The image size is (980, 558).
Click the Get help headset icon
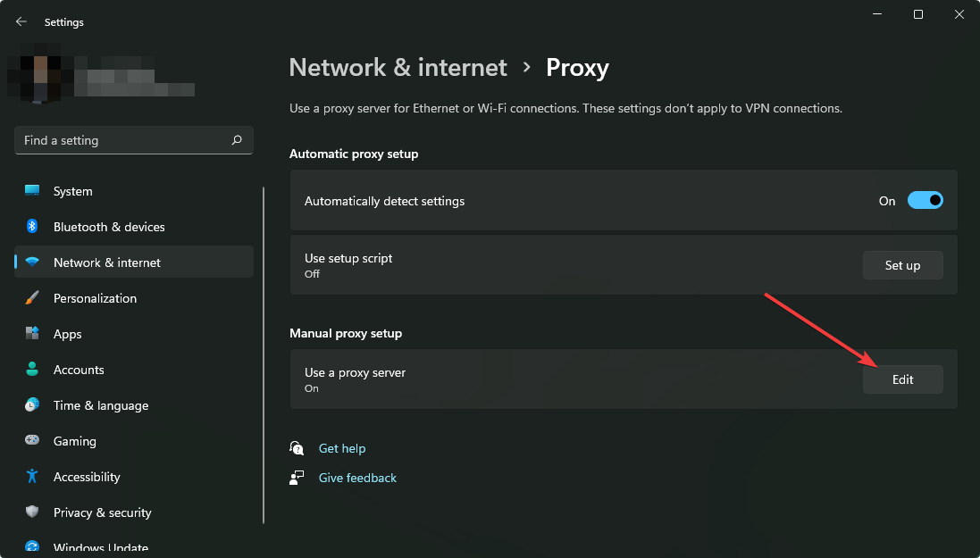click(297, 447)
